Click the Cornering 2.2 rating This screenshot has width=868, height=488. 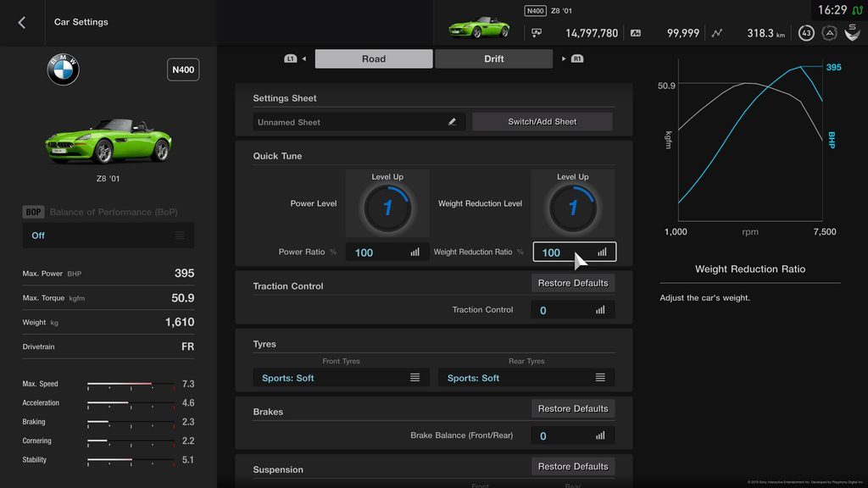[188, 441]
